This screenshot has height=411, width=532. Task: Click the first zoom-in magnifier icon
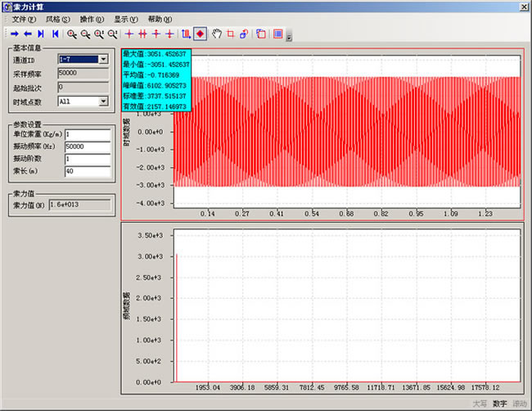(72, 34)
